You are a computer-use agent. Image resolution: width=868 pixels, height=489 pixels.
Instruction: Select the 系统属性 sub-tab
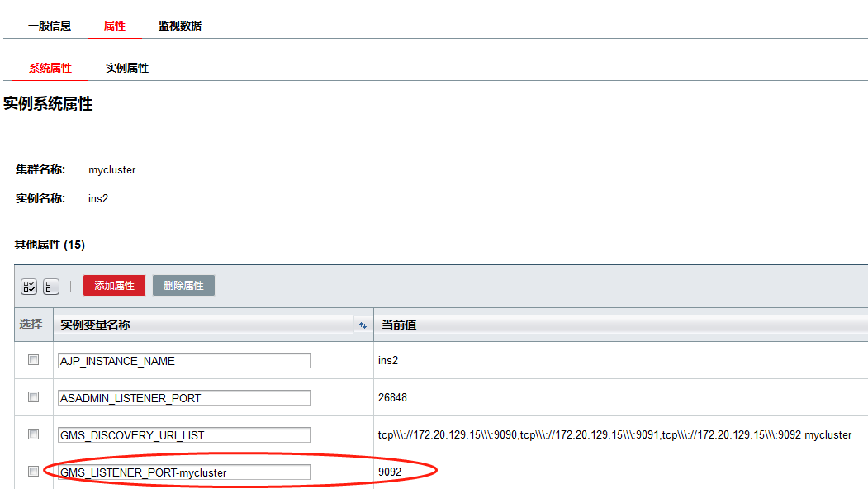point(50,68)
